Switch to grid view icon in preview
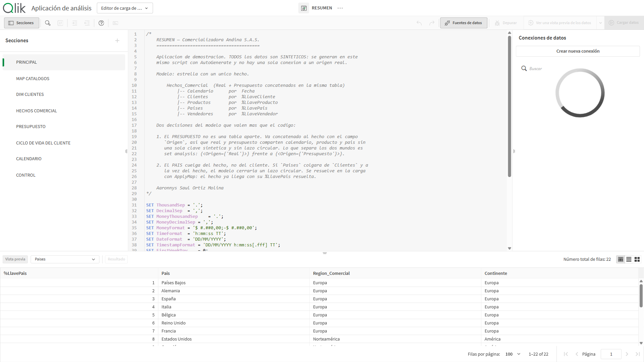 tap(637, 259)
